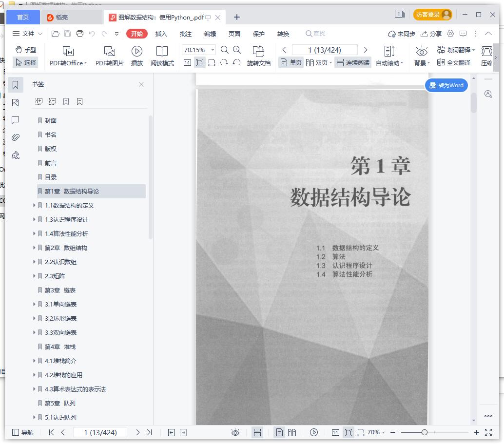The image size is (504, 444).
Task: Open new tab with plus button
Action: 237,17
